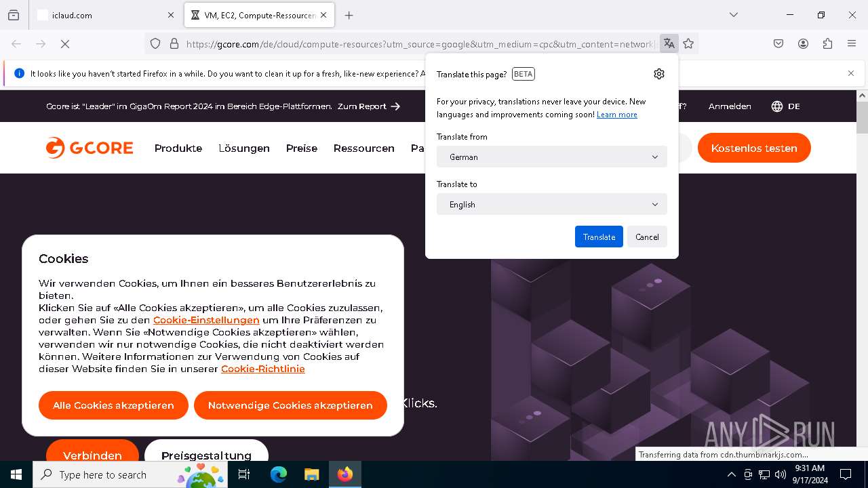Cancel the translation popup
868x488 pixels.
pos(647,237)
